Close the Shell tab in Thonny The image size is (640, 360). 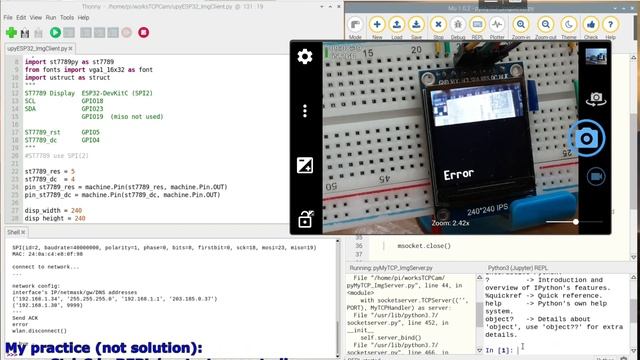click(x=23, y=232)
